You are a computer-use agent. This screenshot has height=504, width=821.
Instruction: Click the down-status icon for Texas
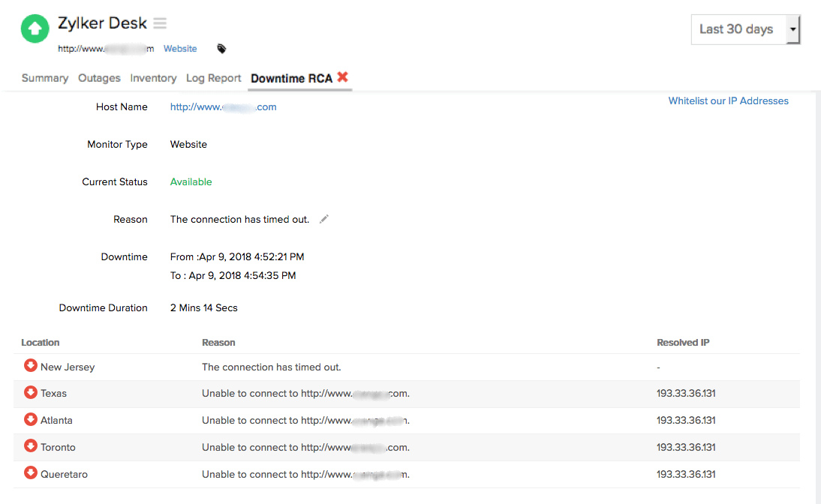coord(30,392)
